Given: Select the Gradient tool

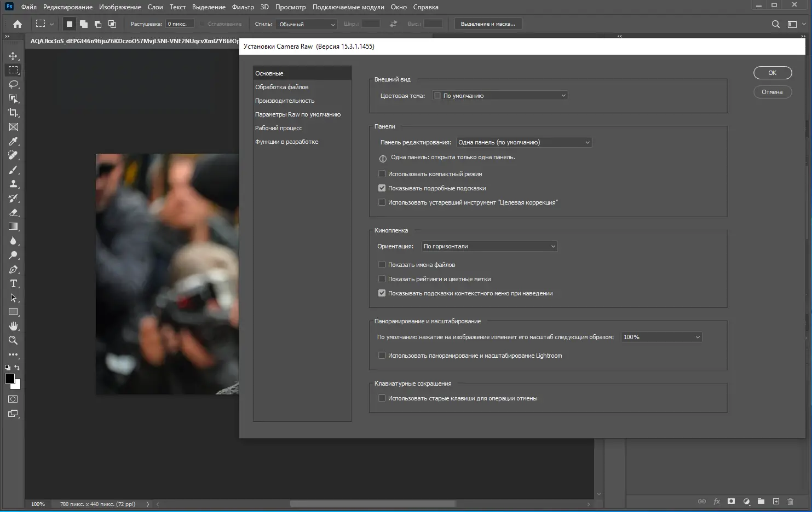Looking at the screenshot, I should pyautogui.click(x=13, y=226).
